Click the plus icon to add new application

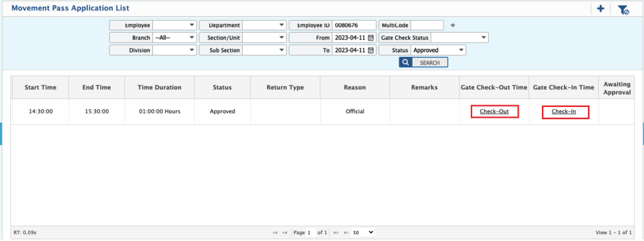pos(601,9)
